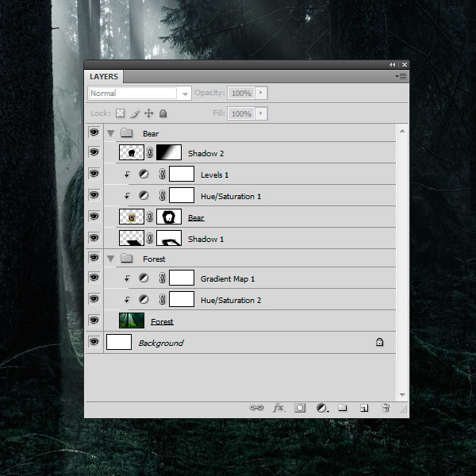Screen dimensions: 476x476
Task: Click mask link icon on Levels 1
Action: click(163, 174)
